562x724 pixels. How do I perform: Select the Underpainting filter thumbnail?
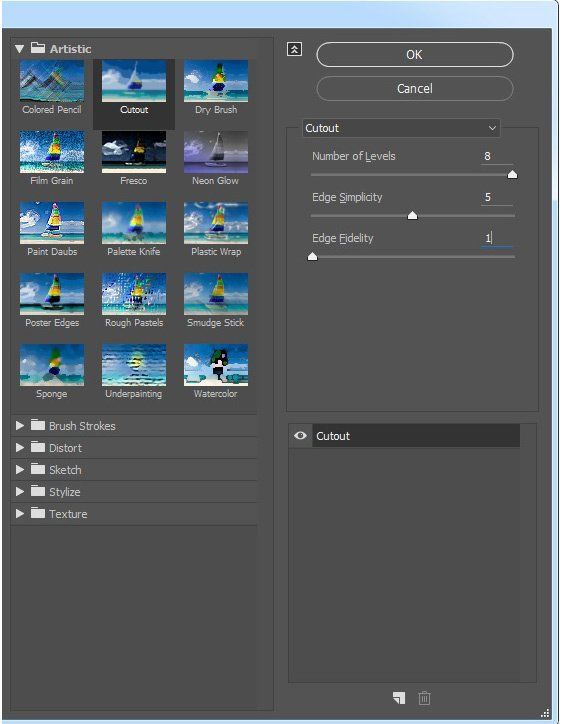[134, 365]
